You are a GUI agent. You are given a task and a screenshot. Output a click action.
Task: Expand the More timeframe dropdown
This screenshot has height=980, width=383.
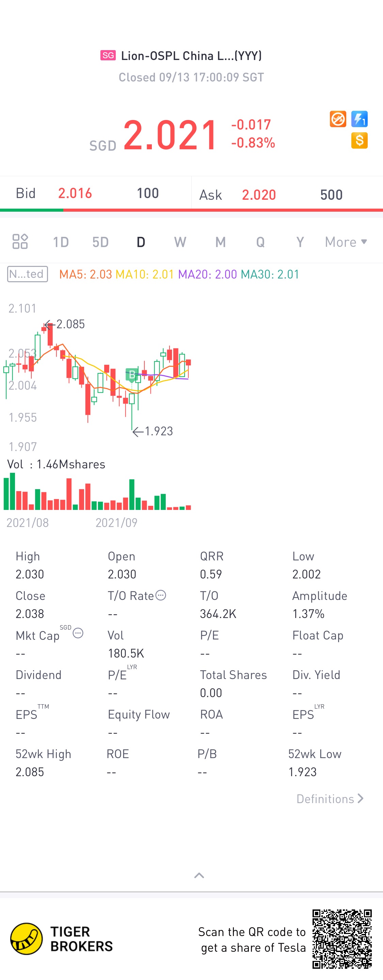click(x=346, y=242)
